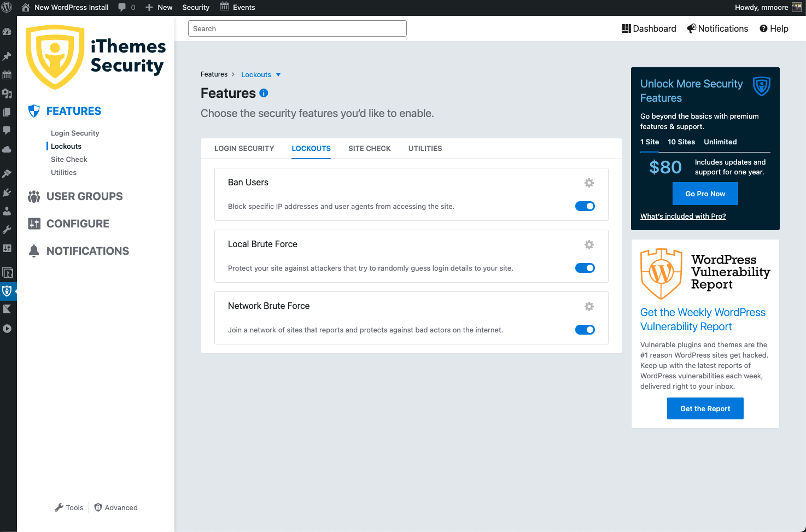Click the info icon beside Features heading
Image resolution: width=806 pixels, height=532 pixels.
click(264, 93)
